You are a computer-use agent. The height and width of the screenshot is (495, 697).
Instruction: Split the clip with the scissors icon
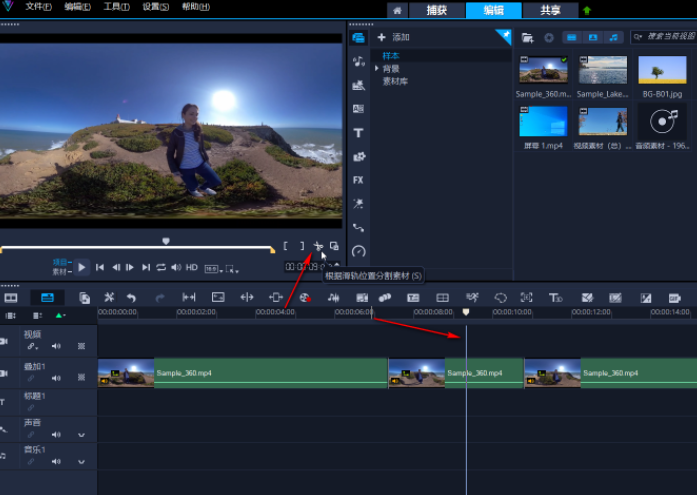(x=318, y=245)
